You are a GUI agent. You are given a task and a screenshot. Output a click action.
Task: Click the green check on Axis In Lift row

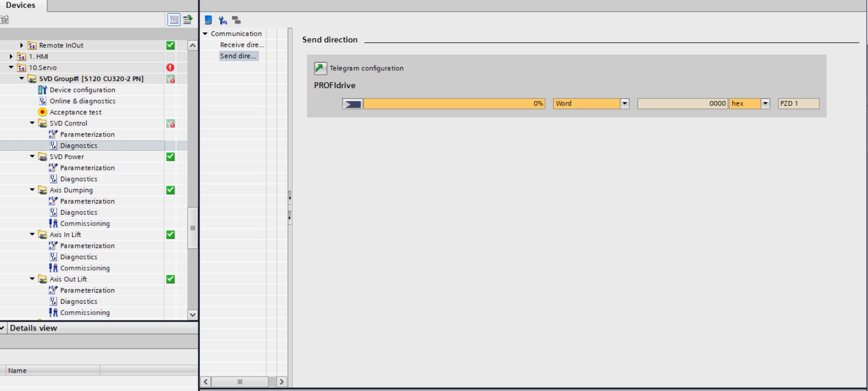tap(171, 234)
